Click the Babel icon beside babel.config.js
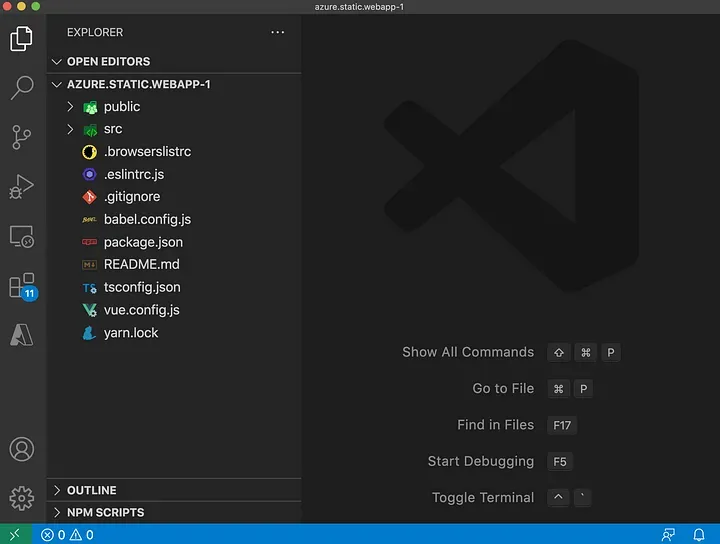720x544 pixels. click(x=89, y=219)
